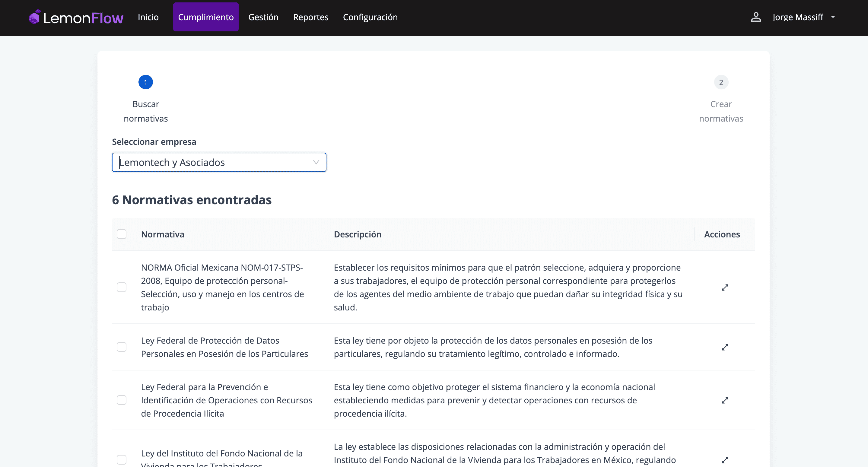The image size is (868, 467).
Task: Expand details for NOM-017-STPS-2008 normativa
Action: point(725,288)
